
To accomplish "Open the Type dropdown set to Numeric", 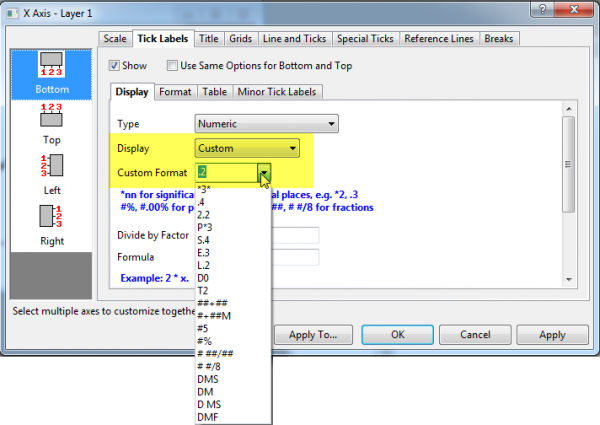I will pos(266,124).
